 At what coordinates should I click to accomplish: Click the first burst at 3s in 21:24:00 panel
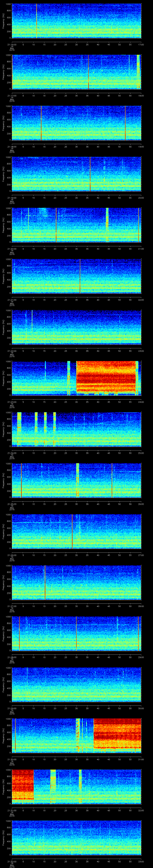click(19, 429)
